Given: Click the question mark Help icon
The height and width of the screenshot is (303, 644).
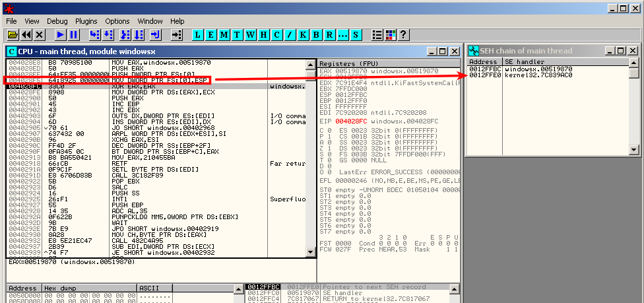Looking at the screenshot, I should click(403, 34).
